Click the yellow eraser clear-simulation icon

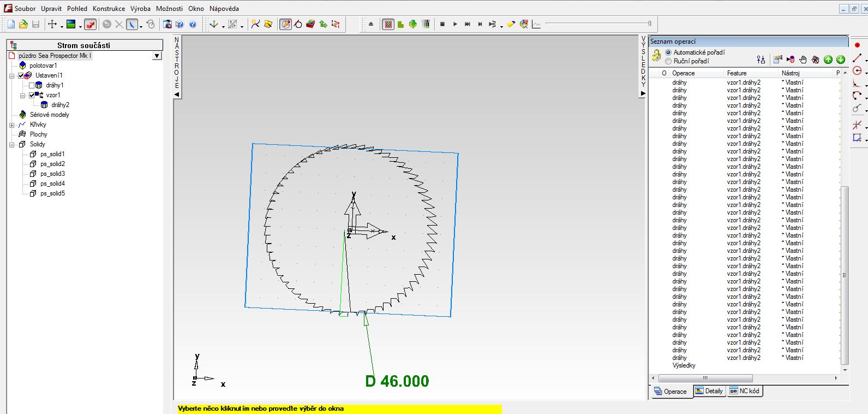[511, 24]
